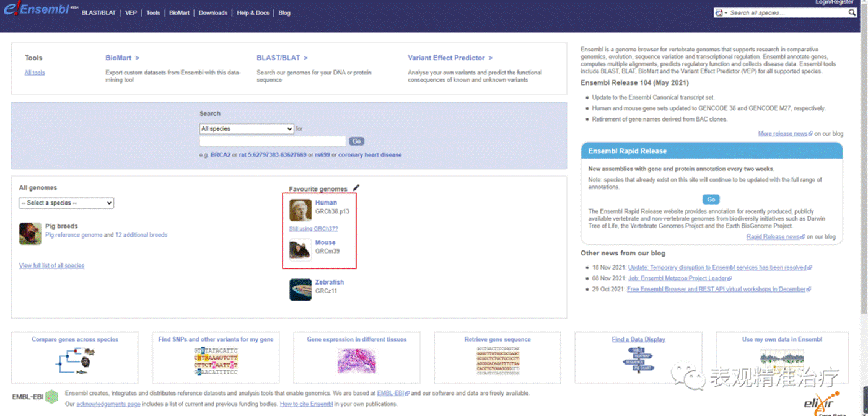Open the BioMart heading link under Tools
This screenshot has height=416, width=868.
[122, 58]
